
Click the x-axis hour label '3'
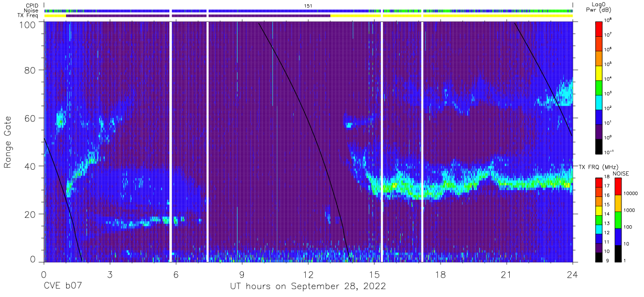point(110,274)
